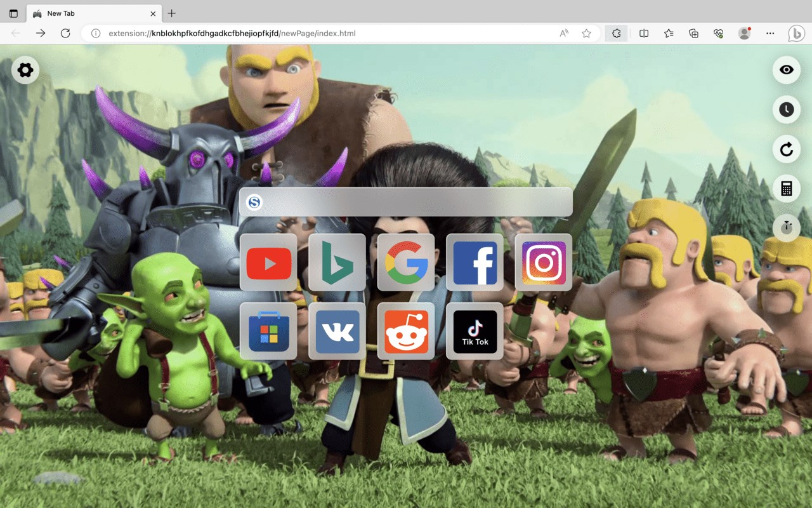The image size is (812, 508).
Task: Open the Facebook shortcut tile
Action: (x=475, y=262)
